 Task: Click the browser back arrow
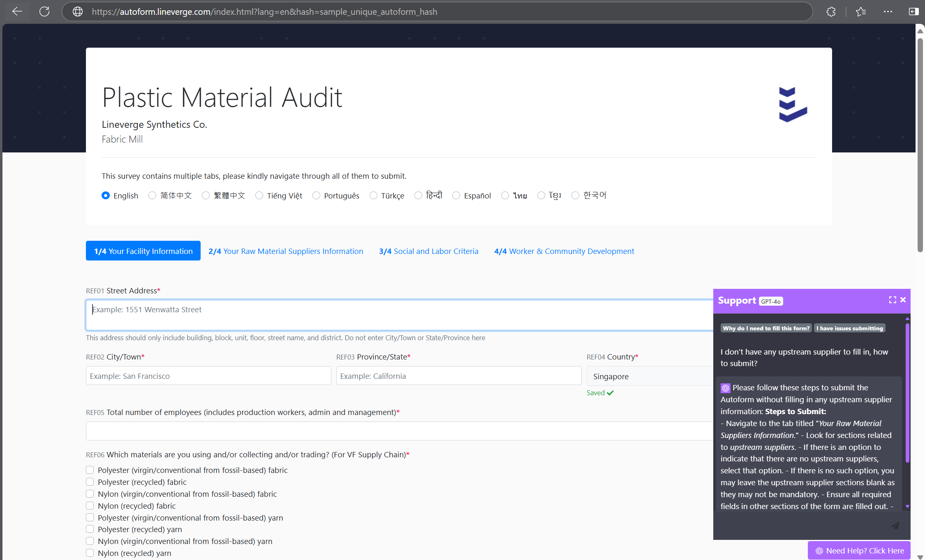click(x=17, y=12)
